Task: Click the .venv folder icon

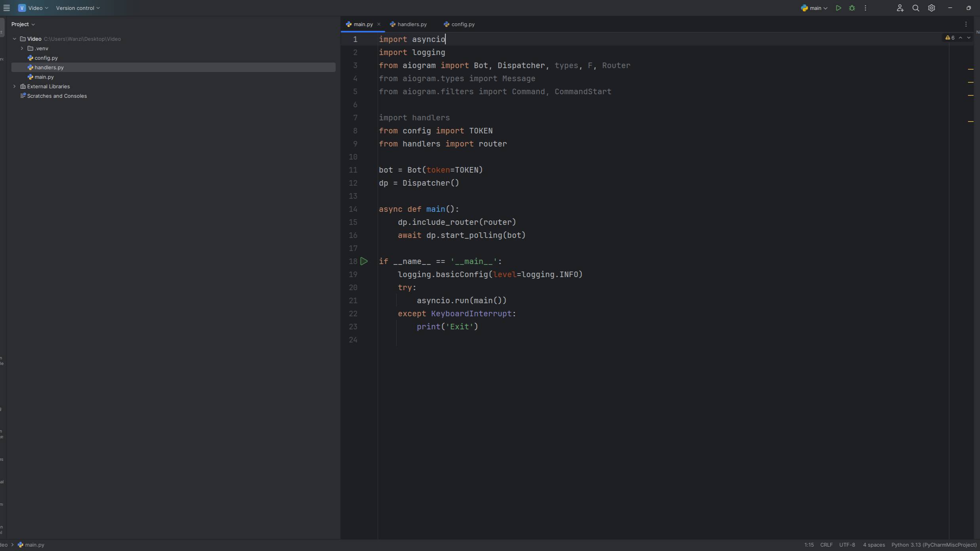Action: coord(30,48)
